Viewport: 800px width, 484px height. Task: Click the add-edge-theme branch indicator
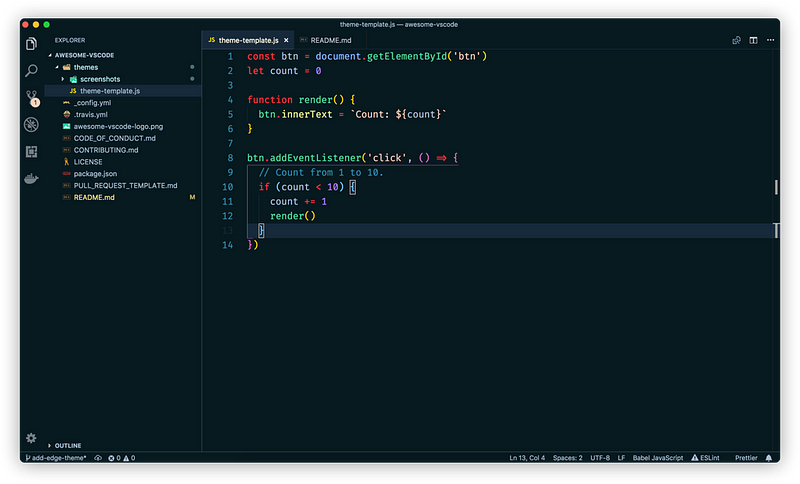point(56,458)
